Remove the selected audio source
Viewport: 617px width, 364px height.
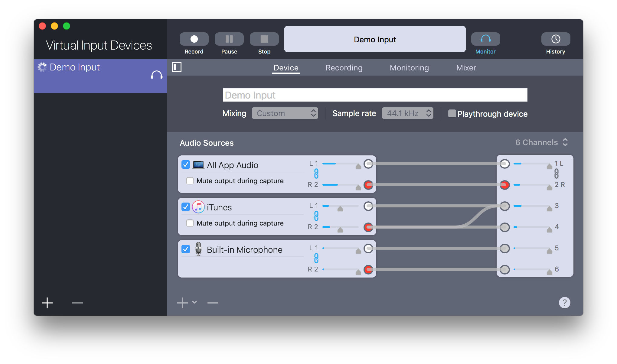click(x=213, y=303)
